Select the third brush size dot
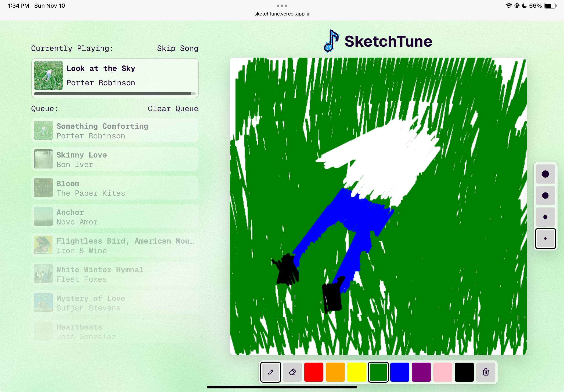The image size is (564, 392). pyautogui.click(x=545, y=217)
